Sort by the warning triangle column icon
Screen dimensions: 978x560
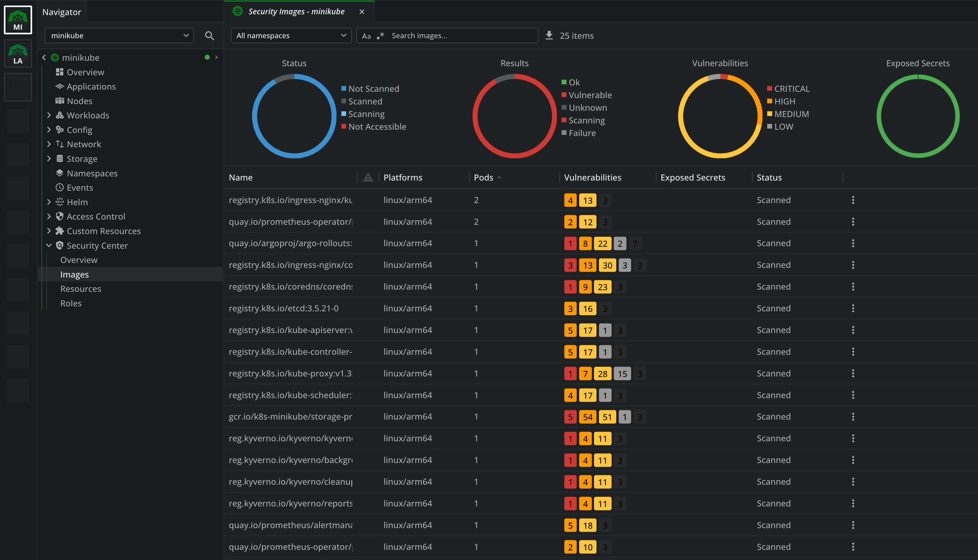(x=368, y=177)
